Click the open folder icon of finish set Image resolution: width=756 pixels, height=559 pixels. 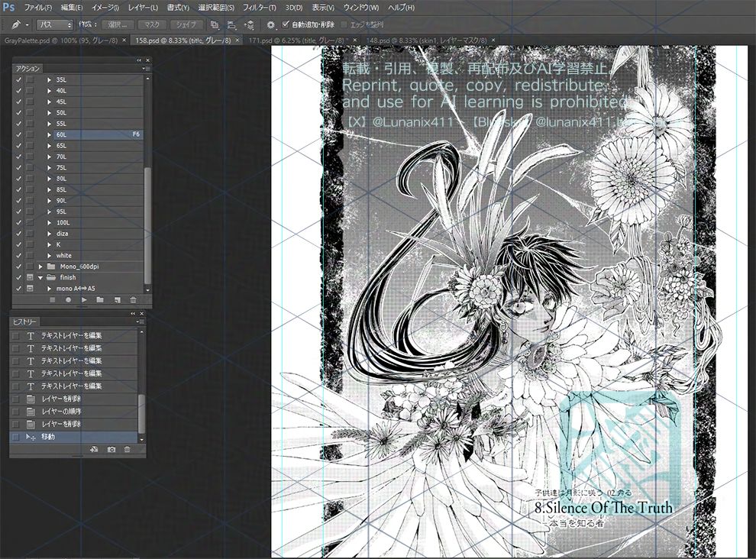point(50,277)
